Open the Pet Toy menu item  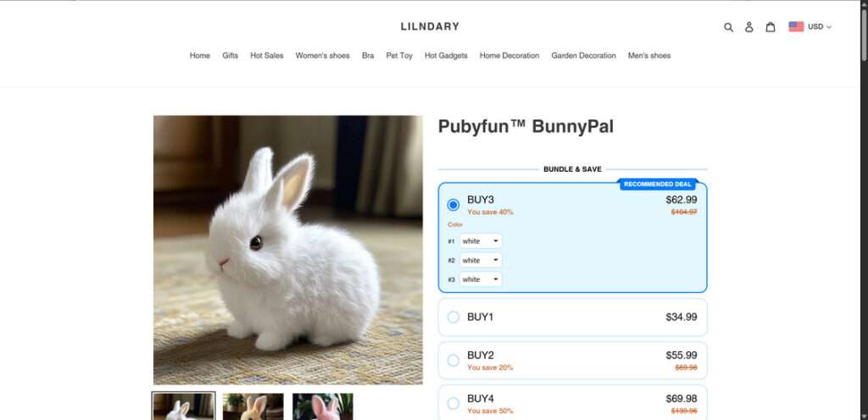(x=399, y=55)
